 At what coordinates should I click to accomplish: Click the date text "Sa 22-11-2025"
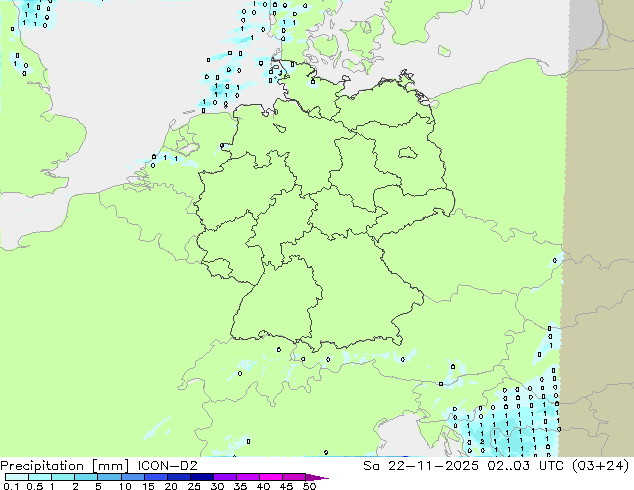click(421, 466)
